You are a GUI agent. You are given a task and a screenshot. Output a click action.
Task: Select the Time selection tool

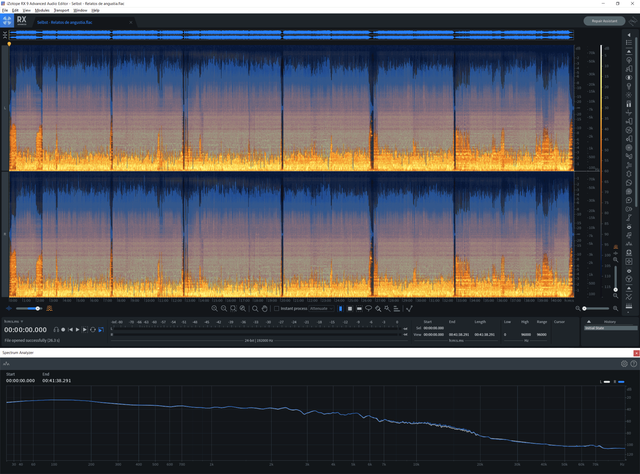340,309
